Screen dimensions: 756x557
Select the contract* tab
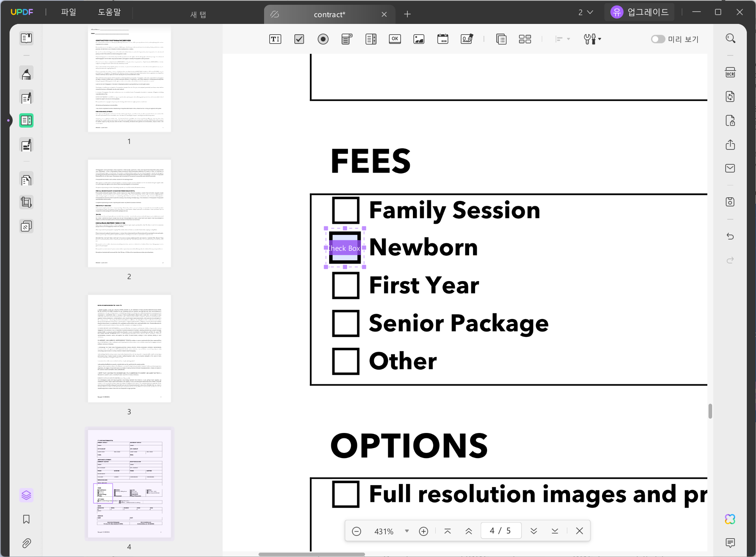[x=329, y=14]
